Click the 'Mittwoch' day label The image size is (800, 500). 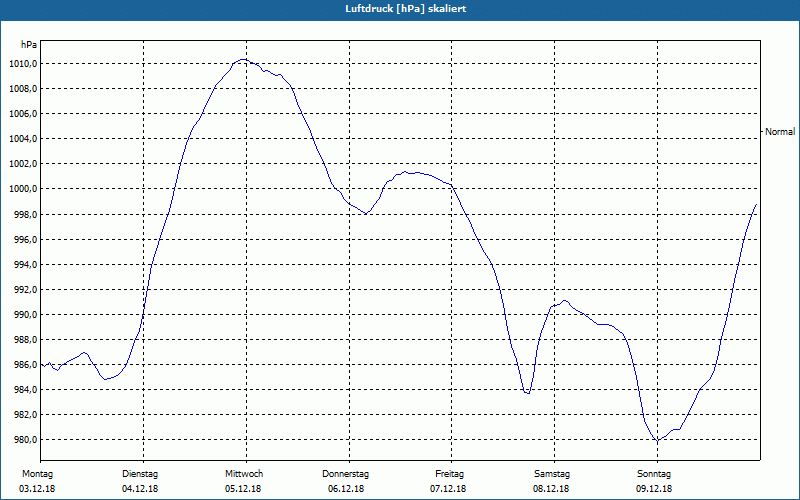pos(244,474)
